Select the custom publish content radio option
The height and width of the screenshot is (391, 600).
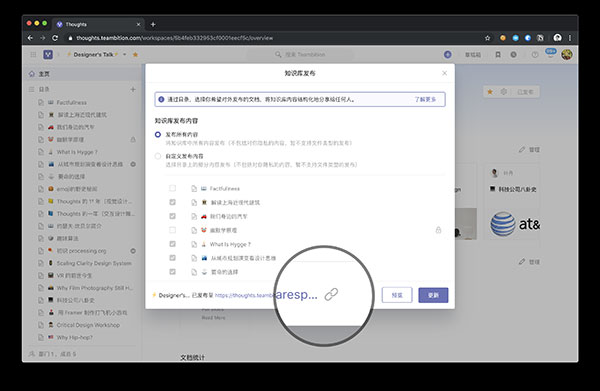point(158,156)
